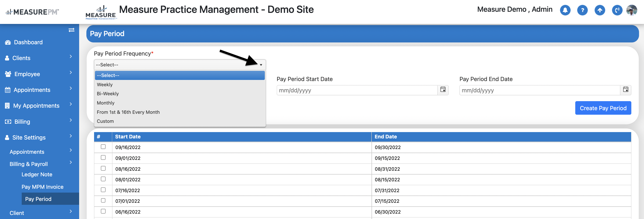Open calendar picker for Pay Period Start Date
Screen dimensions: 644x219
click(443, 90)
